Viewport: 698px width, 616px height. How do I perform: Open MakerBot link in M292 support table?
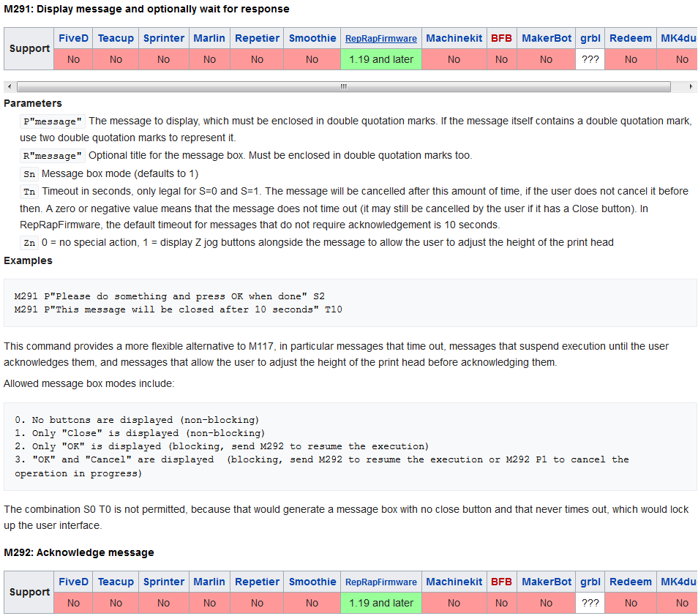tap(547, 582)
